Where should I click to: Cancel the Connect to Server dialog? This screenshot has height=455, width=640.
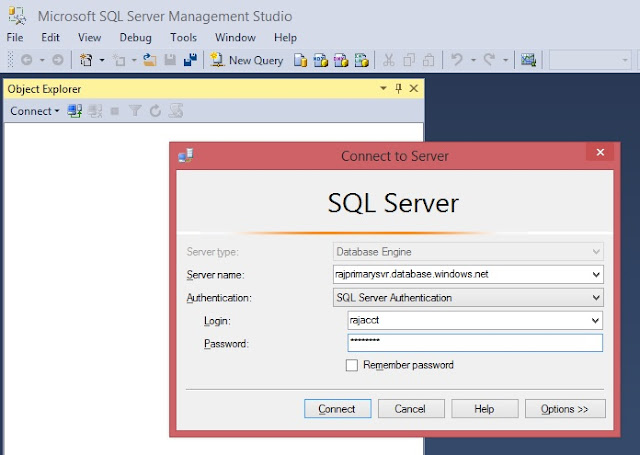coord(411,408)
